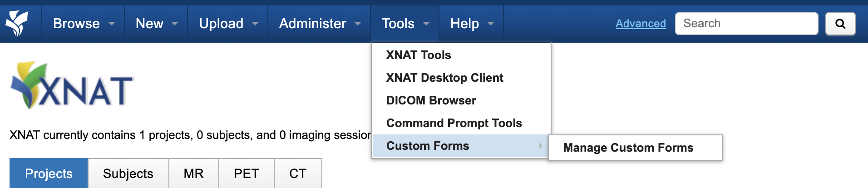Open the Advanced search link

[641, 24]
